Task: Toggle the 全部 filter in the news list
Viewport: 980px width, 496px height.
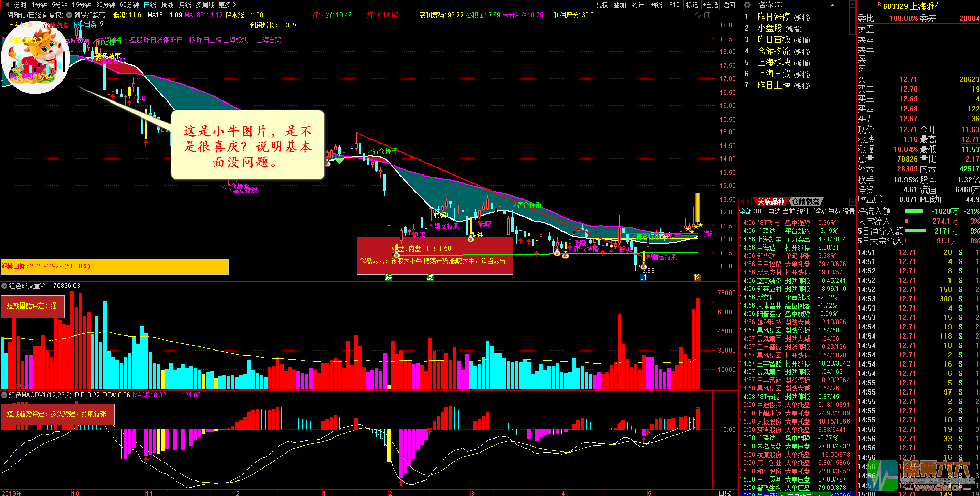Action: tap(745, 211)
